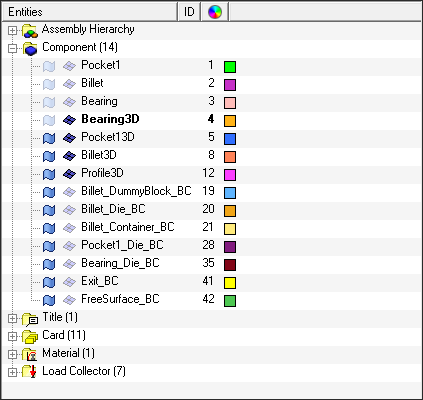The width and height of the screenshot is (423, 400).
Task: Click the Load Collector folder icon
Action: [29, 371]
